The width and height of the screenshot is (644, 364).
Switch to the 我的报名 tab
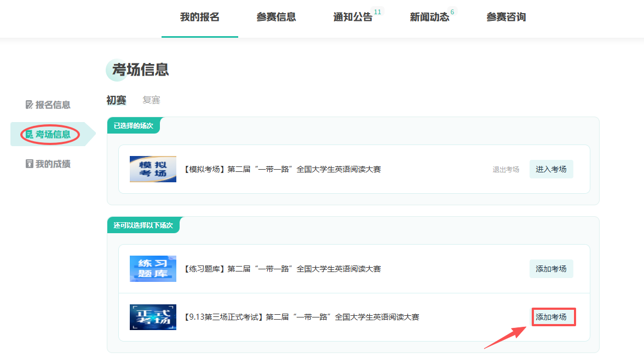pos(199,17)
